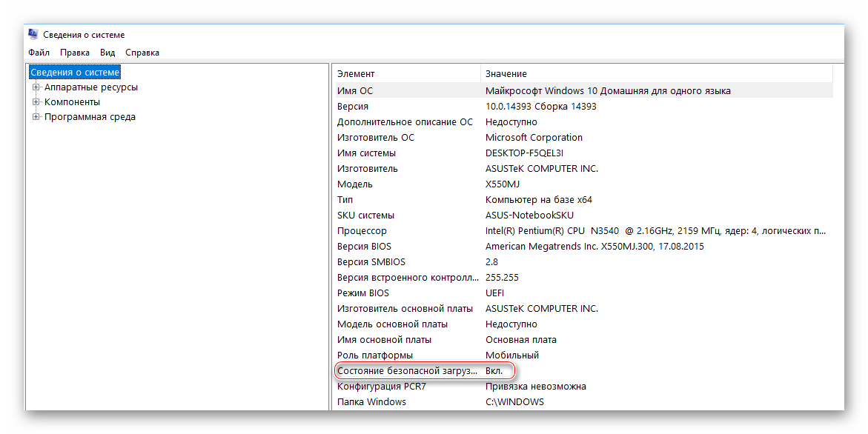
Task: Open the Справка menu
Action: coord(142,53)
